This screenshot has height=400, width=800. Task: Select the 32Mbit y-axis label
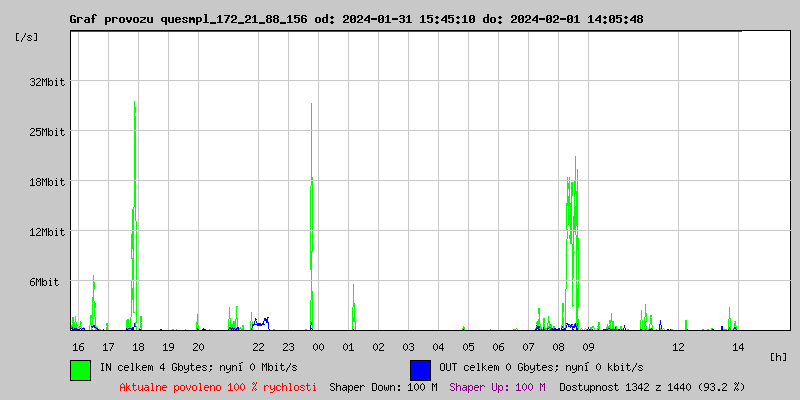47,82
